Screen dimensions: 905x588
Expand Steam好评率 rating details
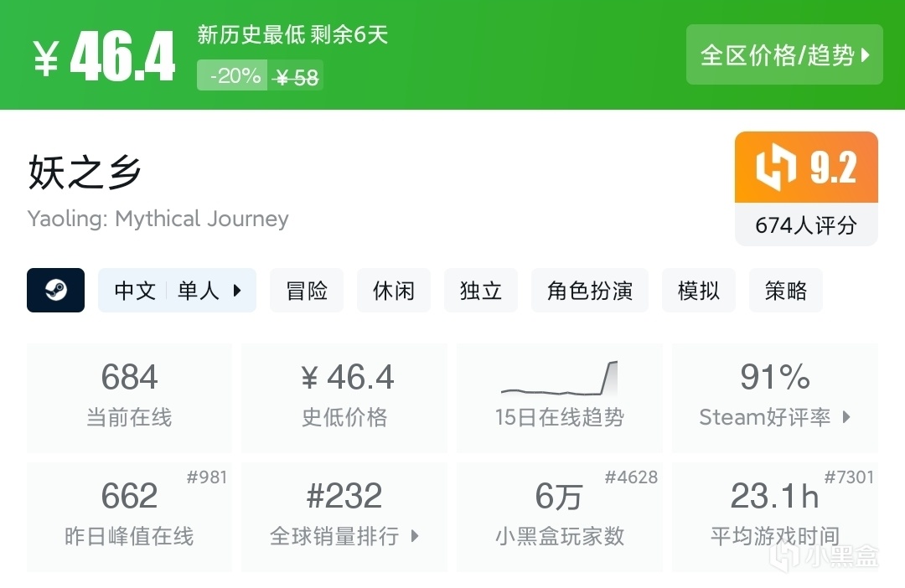(774, 397)
